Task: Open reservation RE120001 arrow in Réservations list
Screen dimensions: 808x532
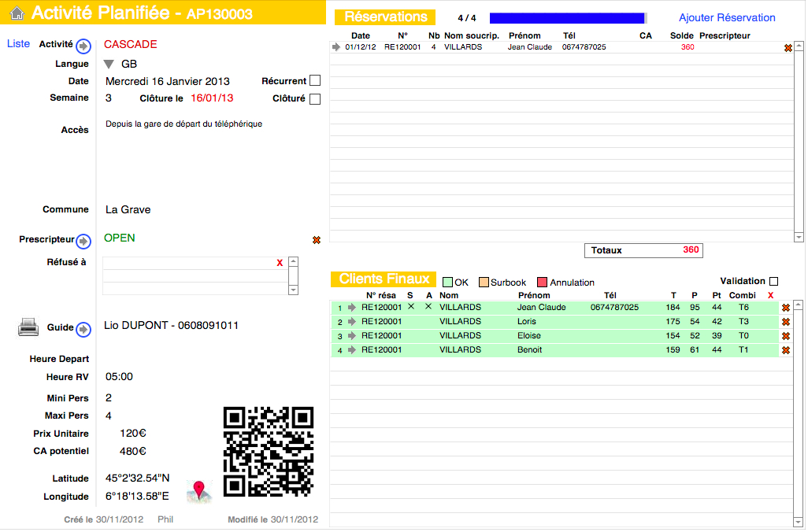Action: (336, 47)
